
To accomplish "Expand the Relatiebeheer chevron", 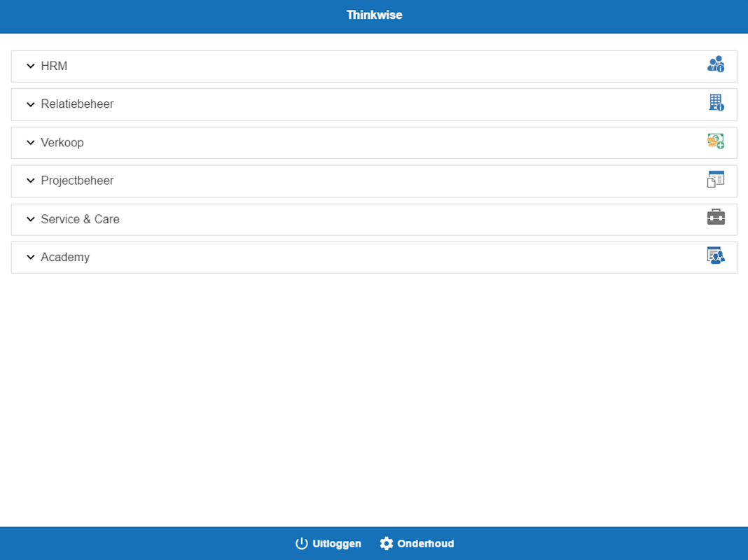I will [x=31, y=104].
